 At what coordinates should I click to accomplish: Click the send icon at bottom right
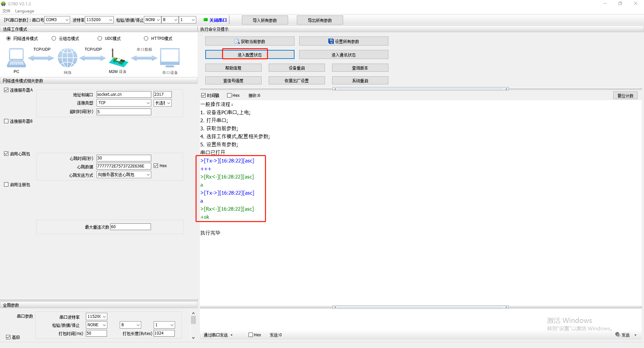pyautogui.click(x=618, y=335)
